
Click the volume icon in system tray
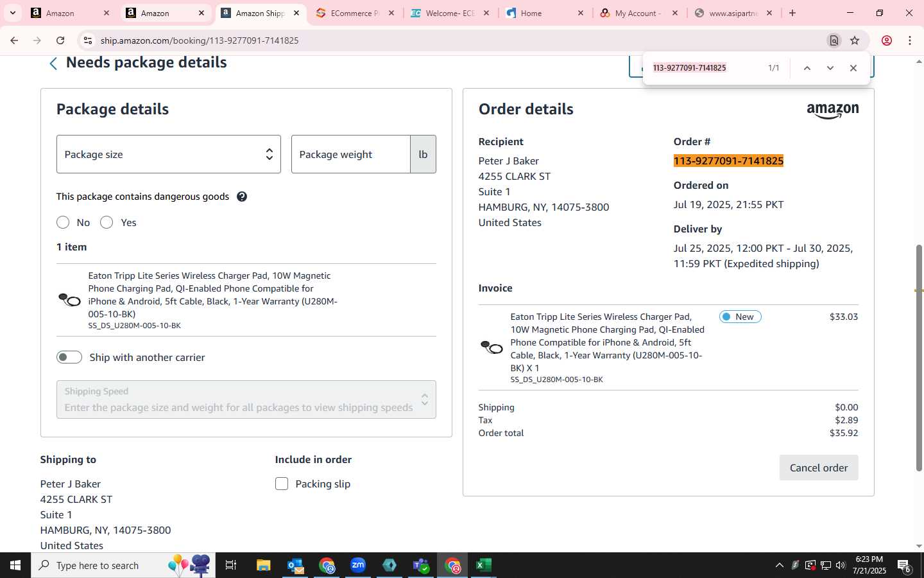pos(841,565)
